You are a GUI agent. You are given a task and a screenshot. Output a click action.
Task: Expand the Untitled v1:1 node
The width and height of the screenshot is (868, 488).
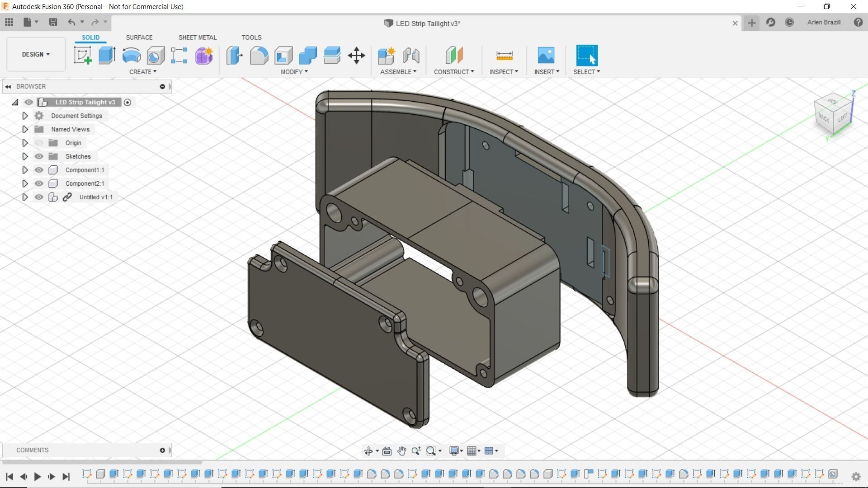(25, 197)
